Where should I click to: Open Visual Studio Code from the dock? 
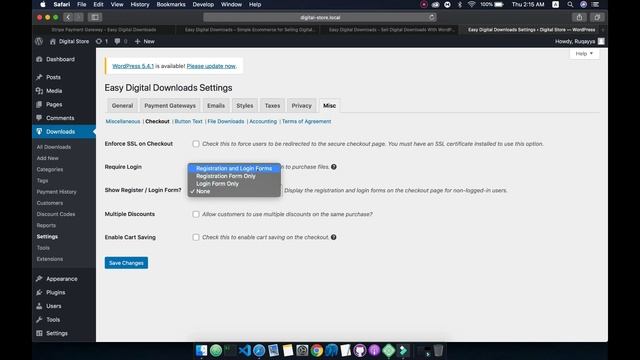coord(244,350)
